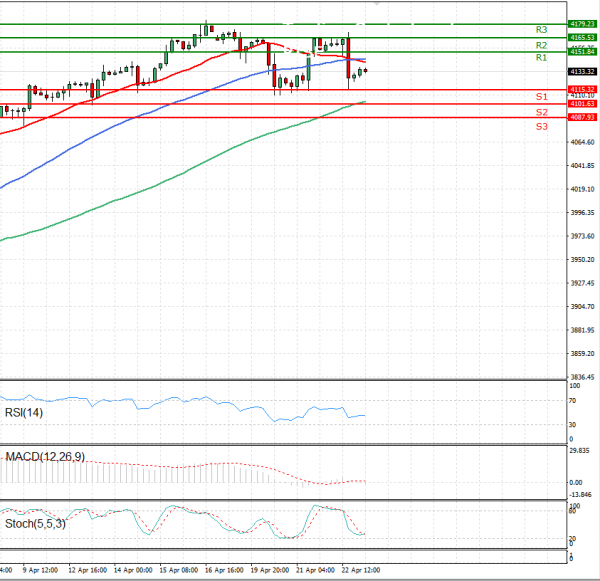Click the 4041.85 price axis value
This screenshot has height=581, width=600.
coord(582,165)
